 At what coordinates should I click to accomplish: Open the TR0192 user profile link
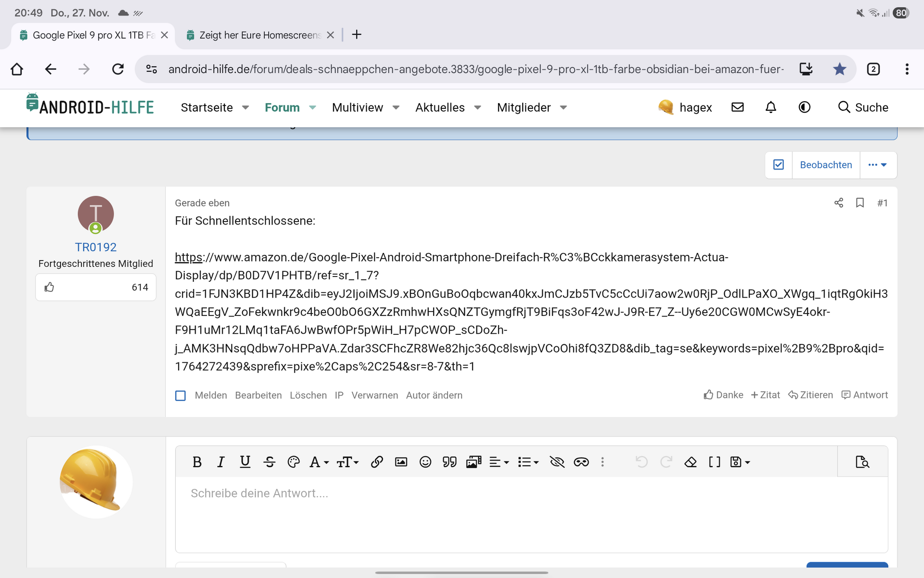(95, 247)
